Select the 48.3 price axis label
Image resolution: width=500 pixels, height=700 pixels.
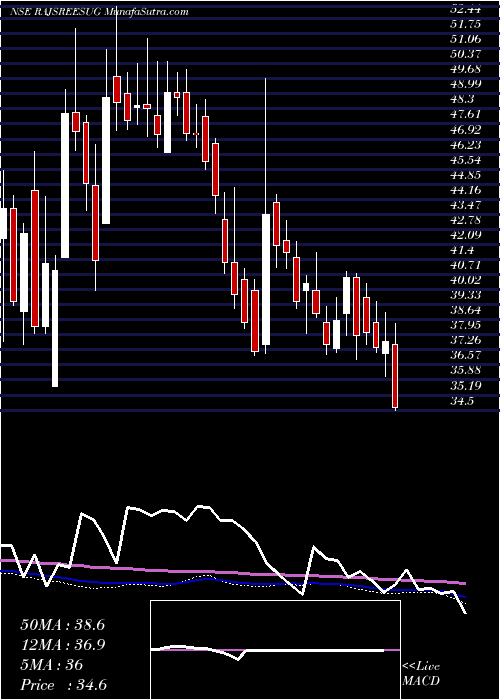461,100
